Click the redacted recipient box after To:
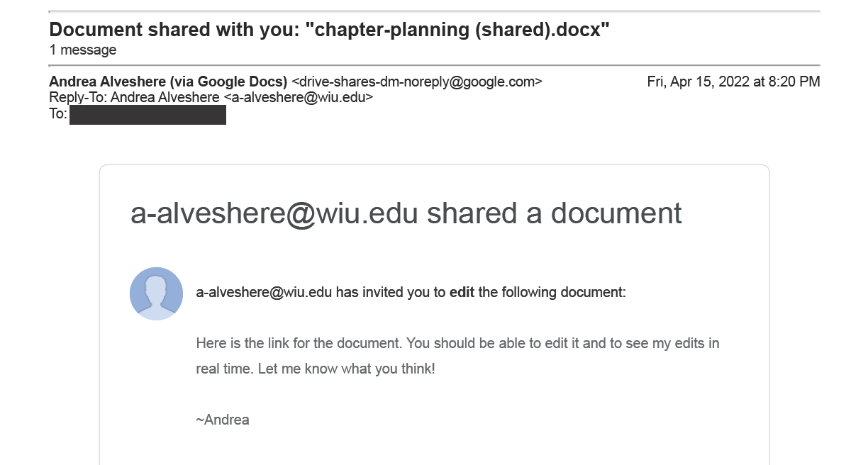This screenshot has width=868, height=465. pyautogui.click(x=148, y=115)
